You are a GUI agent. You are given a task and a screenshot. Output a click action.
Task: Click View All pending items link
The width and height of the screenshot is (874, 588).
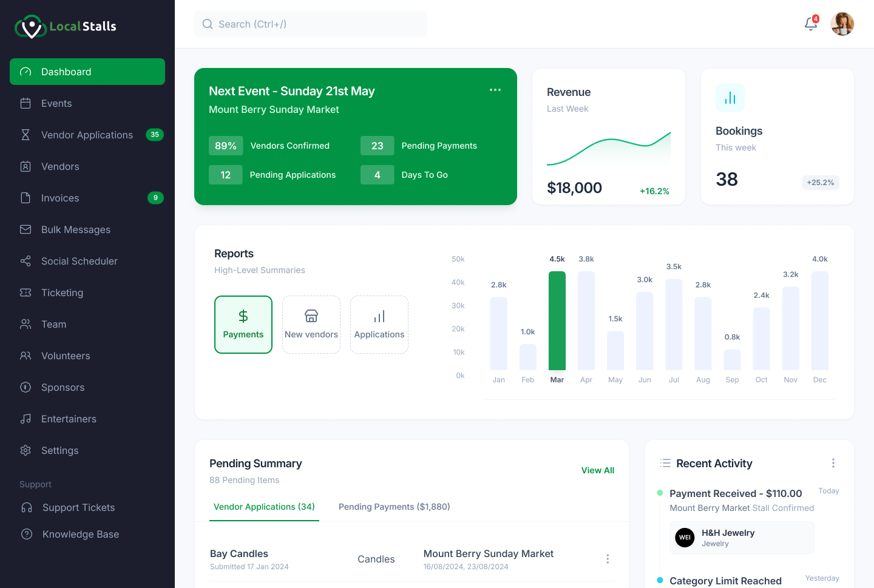597,470
